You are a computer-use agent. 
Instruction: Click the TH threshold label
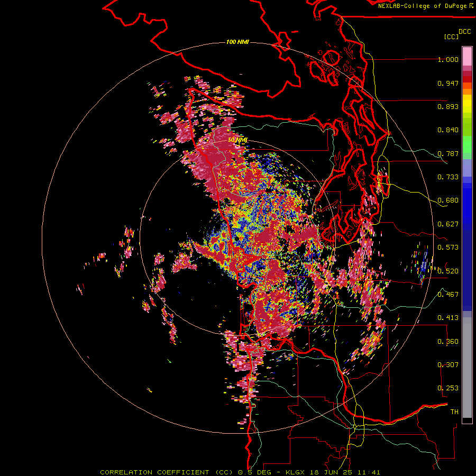pos(454,412)
